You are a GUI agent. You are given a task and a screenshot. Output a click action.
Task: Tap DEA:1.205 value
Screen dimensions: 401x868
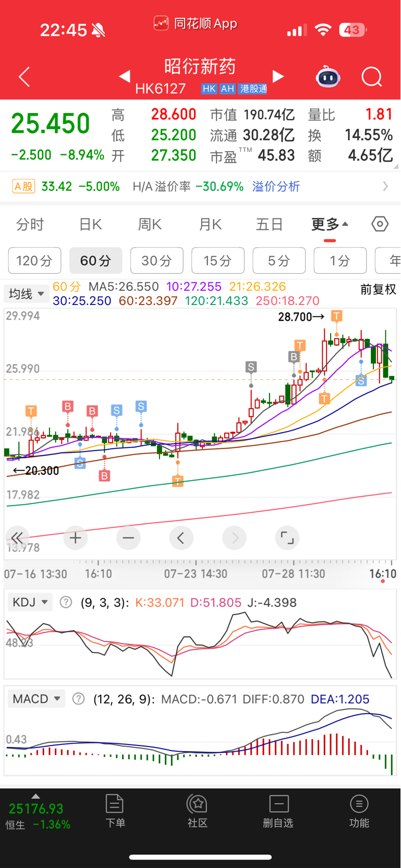click(x=340, y=699)
